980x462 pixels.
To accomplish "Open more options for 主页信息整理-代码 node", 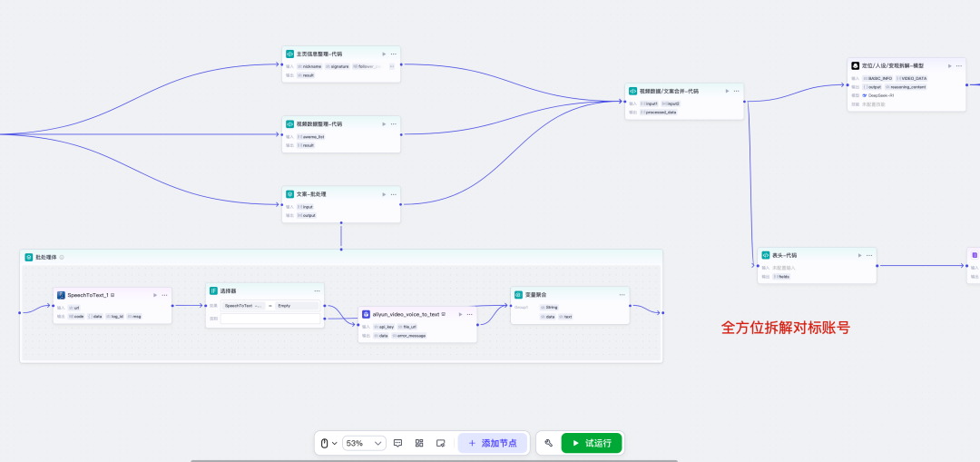I will (x=393, y=54).
